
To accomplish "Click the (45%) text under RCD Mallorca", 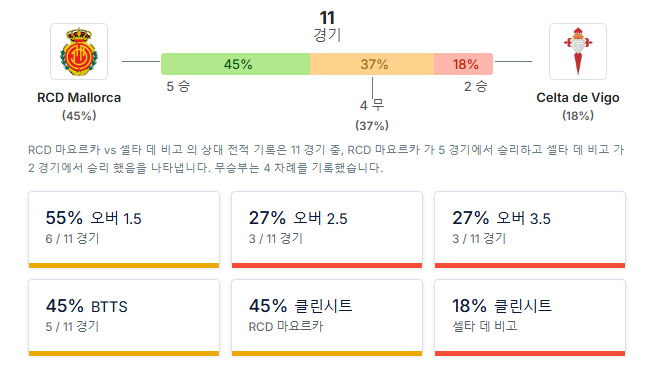I will [x=79, y=115].
